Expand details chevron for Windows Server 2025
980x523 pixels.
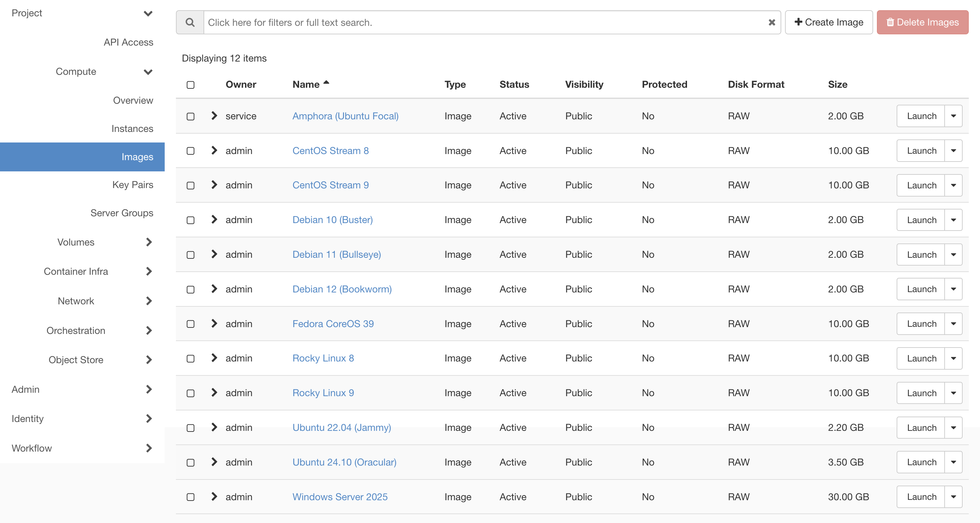214,496
